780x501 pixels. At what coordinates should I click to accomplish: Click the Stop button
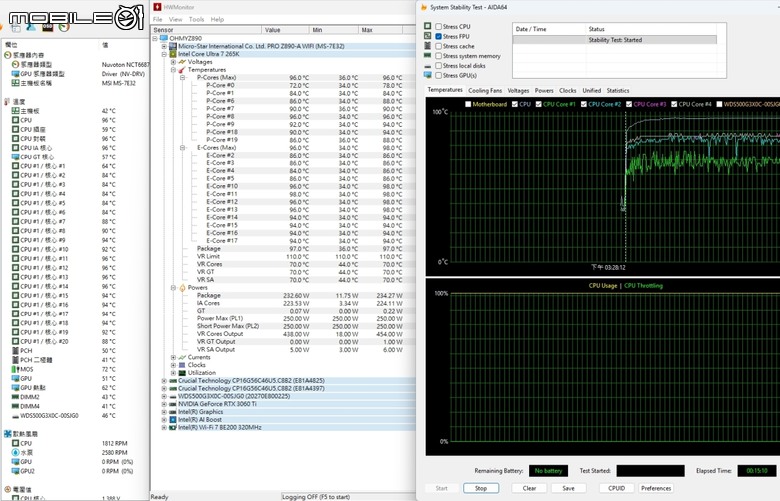(481, 488)
